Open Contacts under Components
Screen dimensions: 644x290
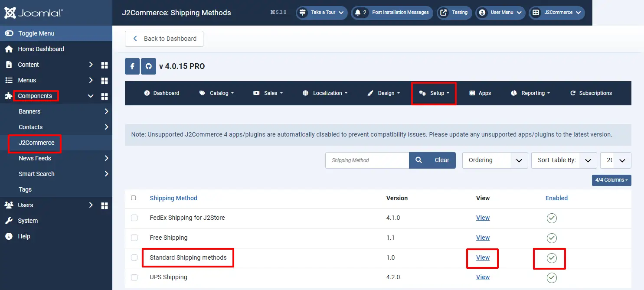(30, 127)
